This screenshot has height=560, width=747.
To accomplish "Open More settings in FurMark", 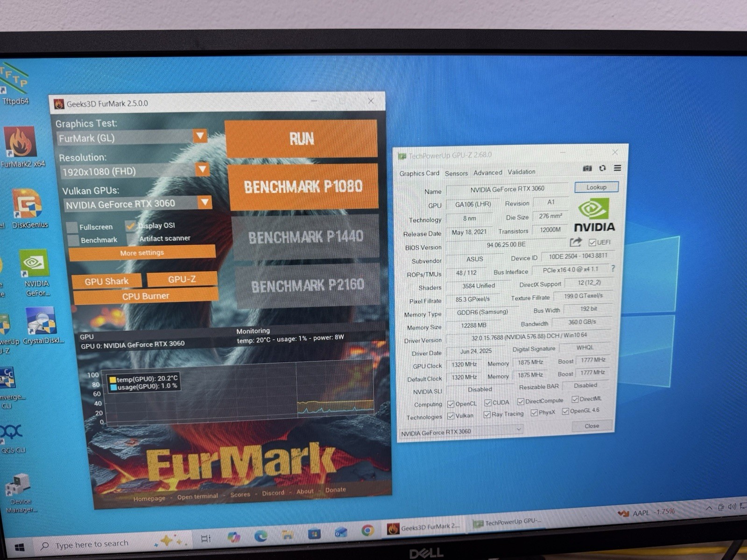I will [x=142, y=252].
